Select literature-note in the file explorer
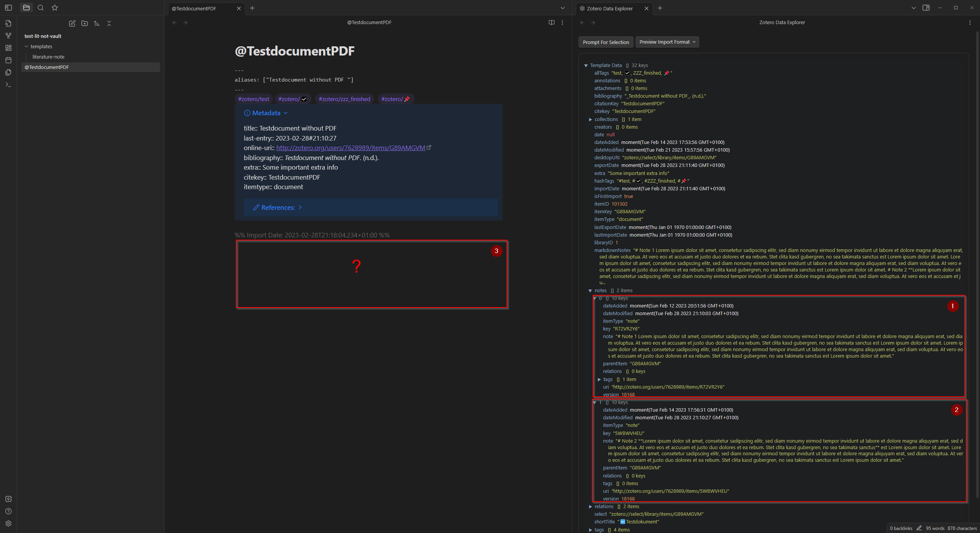This screenshot has height=533, width=980. point(48,57)
